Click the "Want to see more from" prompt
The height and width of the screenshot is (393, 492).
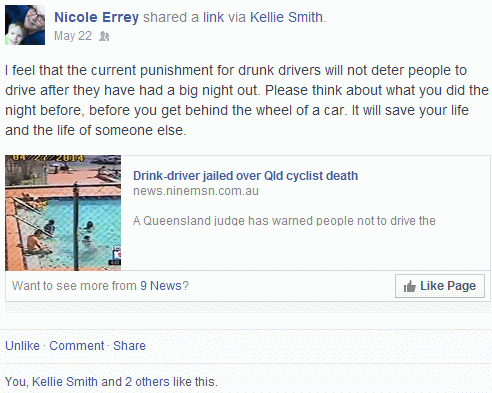[74, 286]
